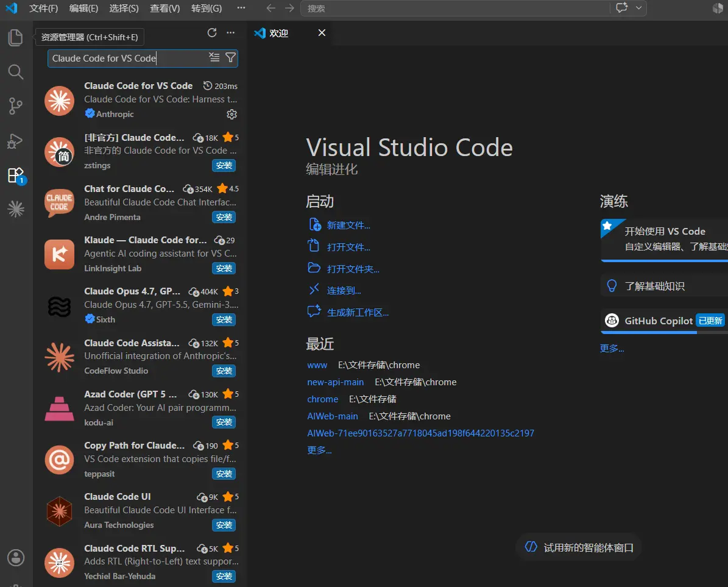
Task: Open Copy Path for Claude @ icon
Action: pyautogui.click(x=60, y=460)
